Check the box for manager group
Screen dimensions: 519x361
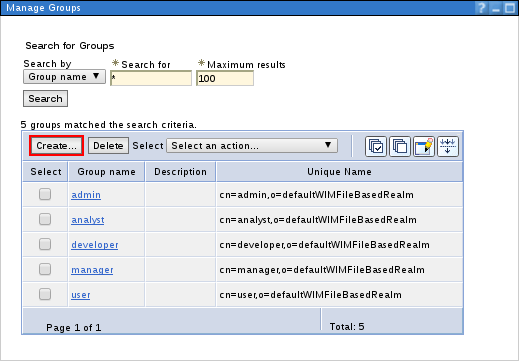pyautogui.click(x=45, y=269)
